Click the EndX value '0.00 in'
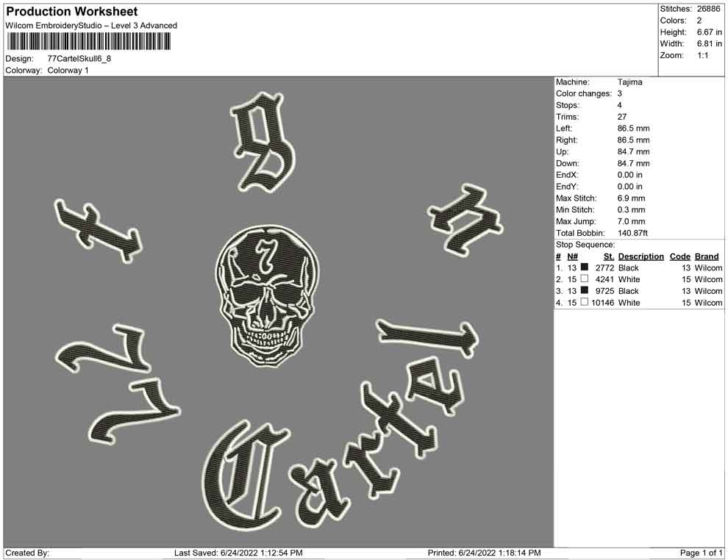Viewport: 728px width, 560px height. (x=630, y=175)
